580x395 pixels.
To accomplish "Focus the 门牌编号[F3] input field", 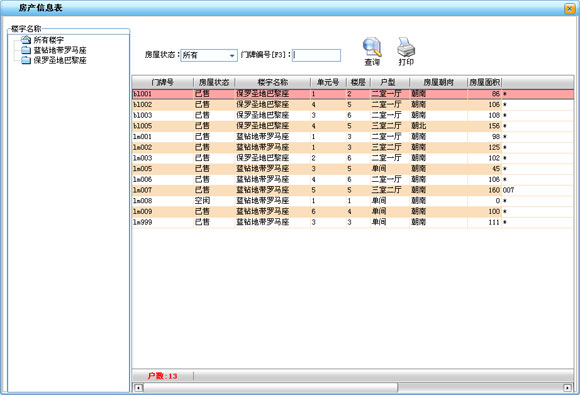I will point(316,55).
